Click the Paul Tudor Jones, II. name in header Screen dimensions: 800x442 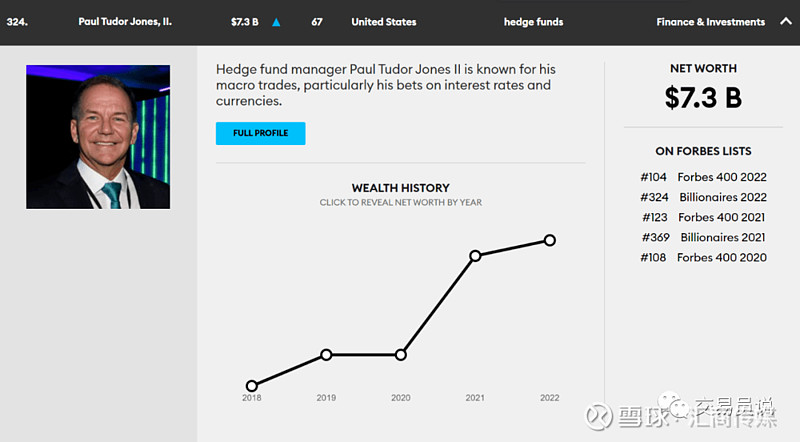[125, 22]
